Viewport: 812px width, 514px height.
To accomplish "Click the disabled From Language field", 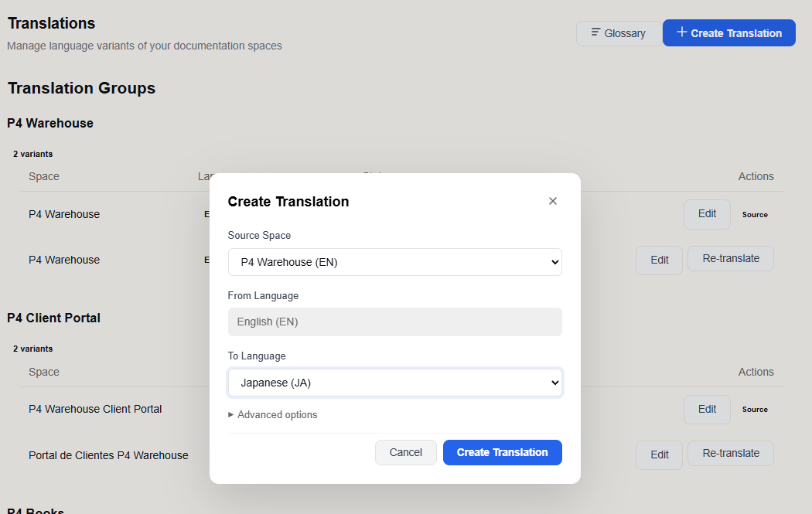I will (395, 322).
